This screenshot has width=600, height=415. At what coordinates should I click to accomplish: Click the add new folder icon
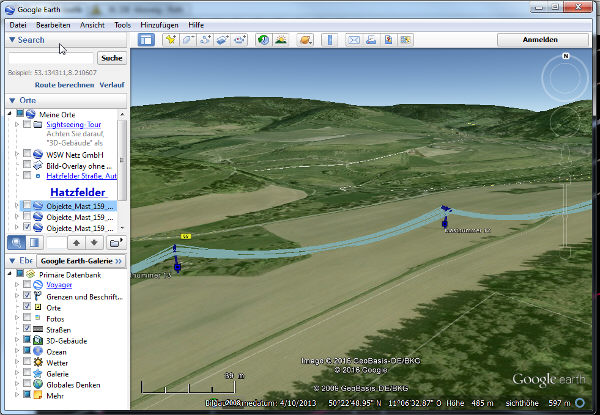tap(116, 242)
